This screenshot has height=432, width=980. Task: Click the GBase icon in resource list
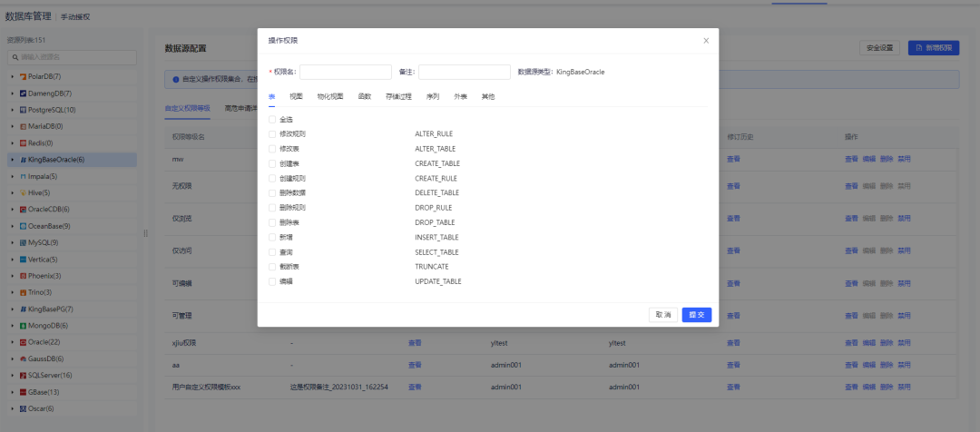23,392
